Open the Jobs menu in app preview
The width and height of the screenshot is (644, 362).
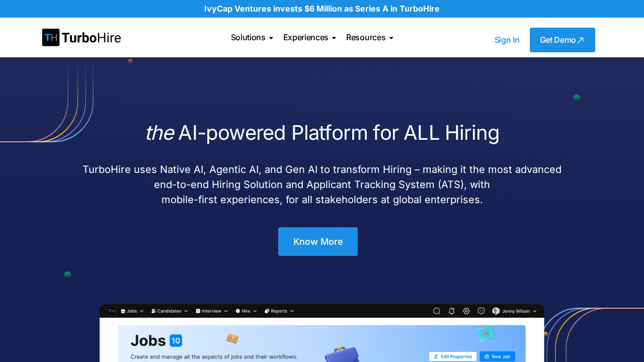[x=132, y=311]
